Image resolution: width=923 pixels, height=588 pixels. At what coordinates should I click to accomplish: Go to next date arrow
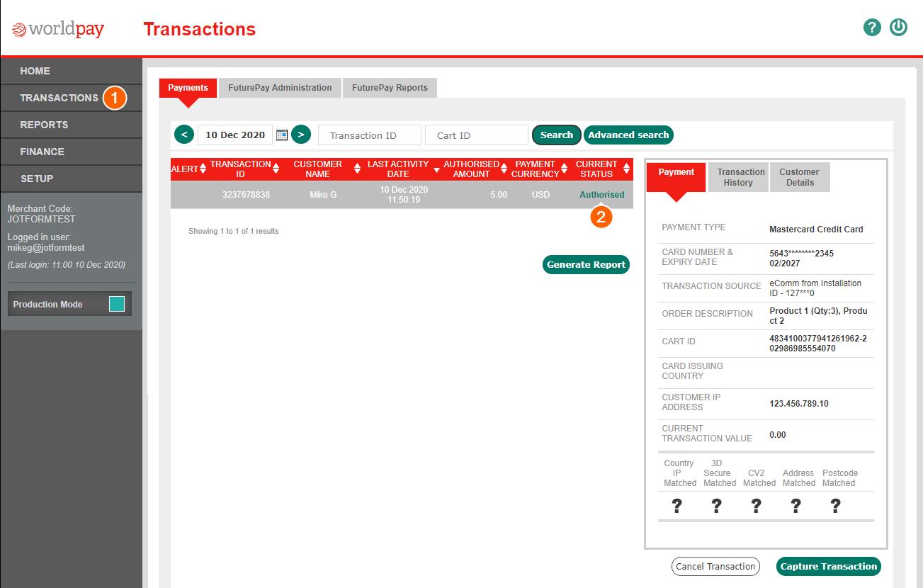coord(301,135)
